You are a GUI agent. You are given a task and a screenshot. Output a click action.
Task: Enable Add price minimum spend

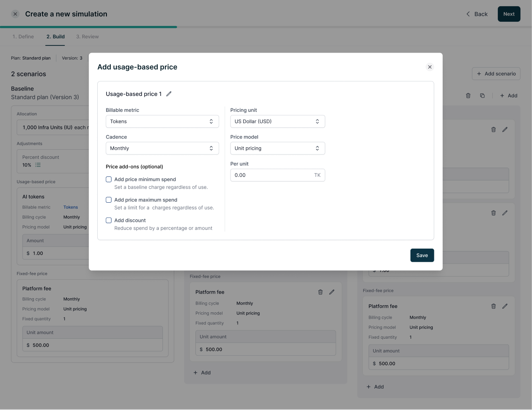(109, 179)
